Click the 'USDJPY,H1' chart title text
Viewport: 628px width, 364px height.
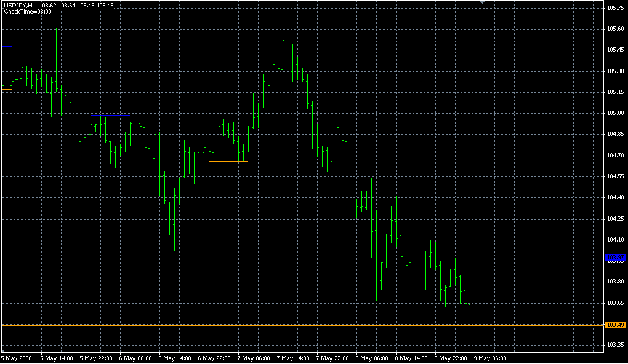(x=20, y=5)
